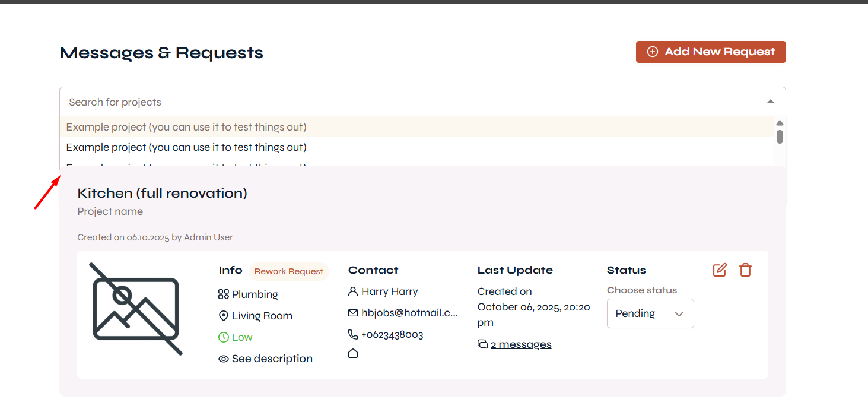
Task: Open the 2 messages link
Action: [x=521, y=344]
